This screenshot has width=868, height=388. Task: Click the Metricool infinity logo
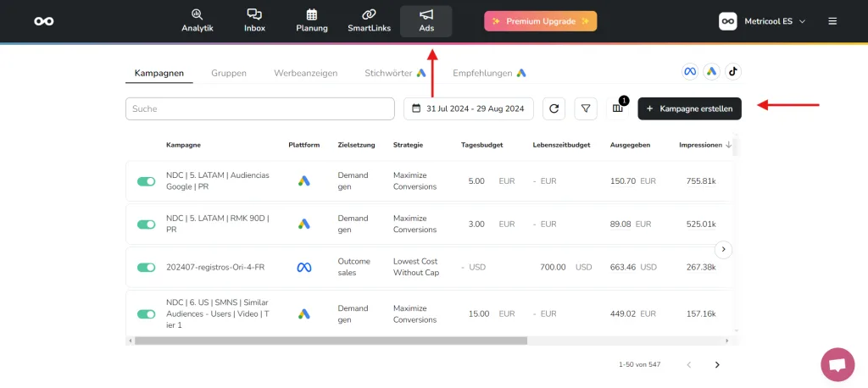44,21
